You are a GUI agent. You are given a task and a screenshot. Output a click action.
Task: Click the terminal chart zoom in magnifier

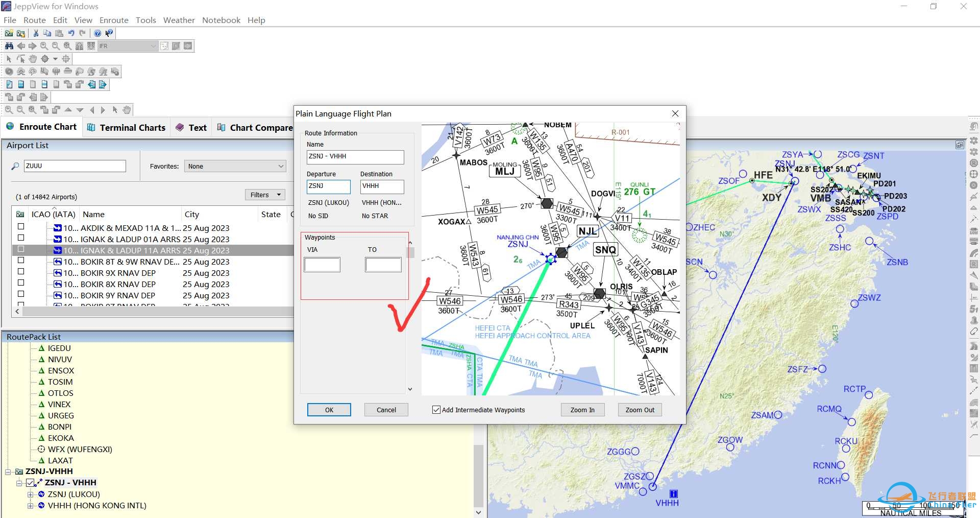coord(9,110)
